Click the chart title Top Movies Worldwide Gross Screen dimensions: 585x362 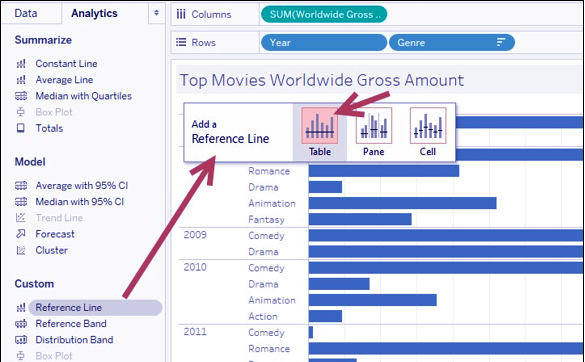coord(322,80)
